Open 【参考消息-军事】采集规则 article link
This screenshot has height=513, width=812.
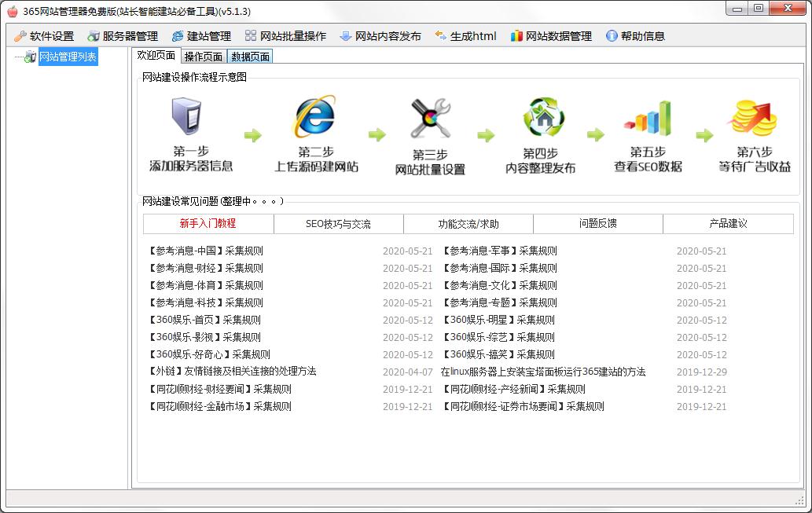(499, 251)
